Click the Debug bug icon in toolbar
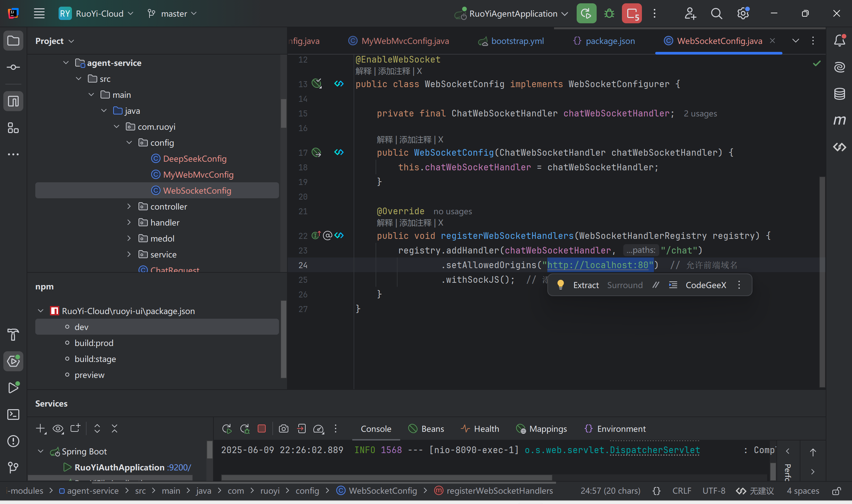 [609, 14]
